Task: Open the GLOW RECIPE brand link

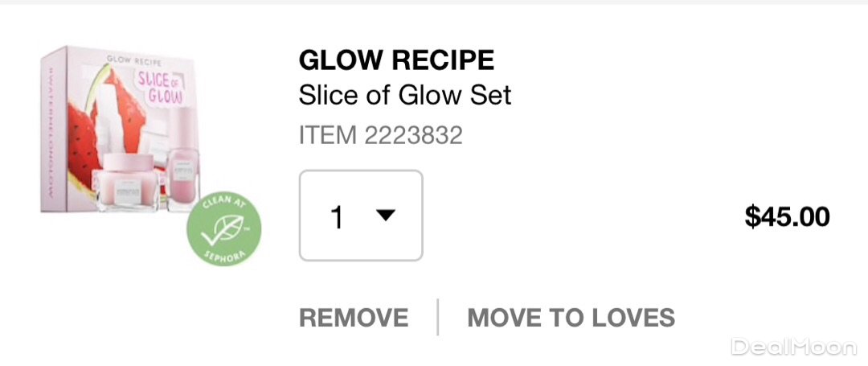Action: pos(396,60)
